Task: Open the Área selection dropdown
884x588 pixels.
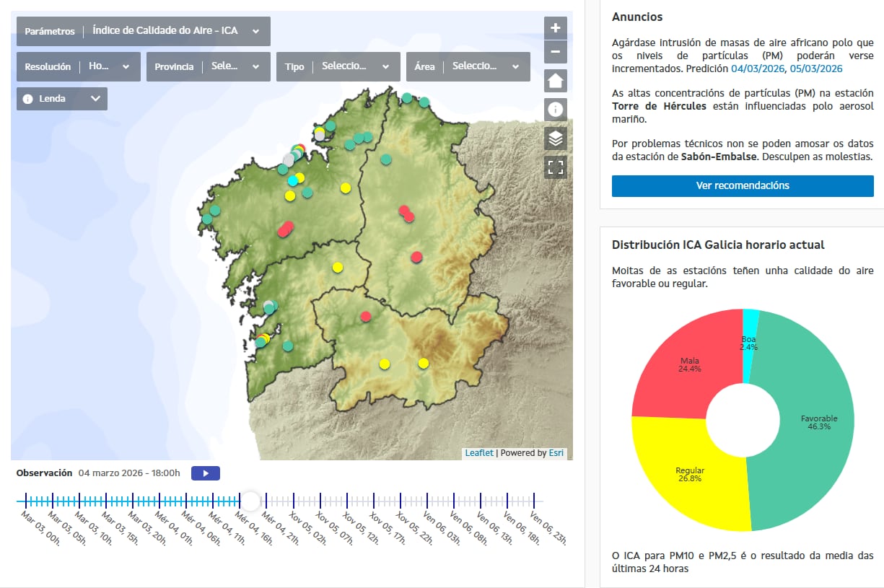Action: (468, 66)
